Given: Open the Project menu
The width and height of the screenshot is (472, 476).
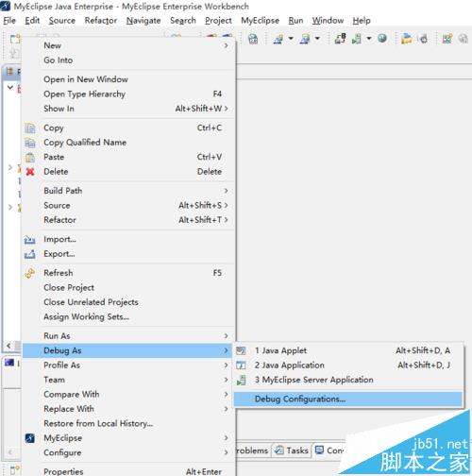Looking at the screenshot, I should point(218,21).
